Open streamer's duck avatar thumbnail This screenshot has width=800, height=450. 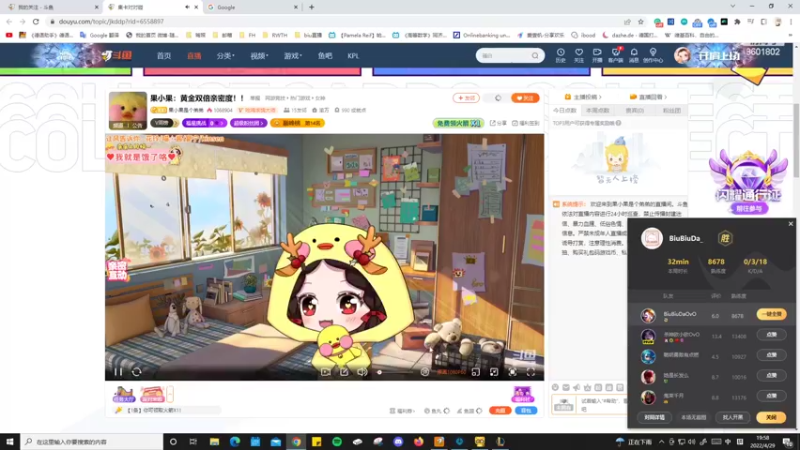click(128, 110)
